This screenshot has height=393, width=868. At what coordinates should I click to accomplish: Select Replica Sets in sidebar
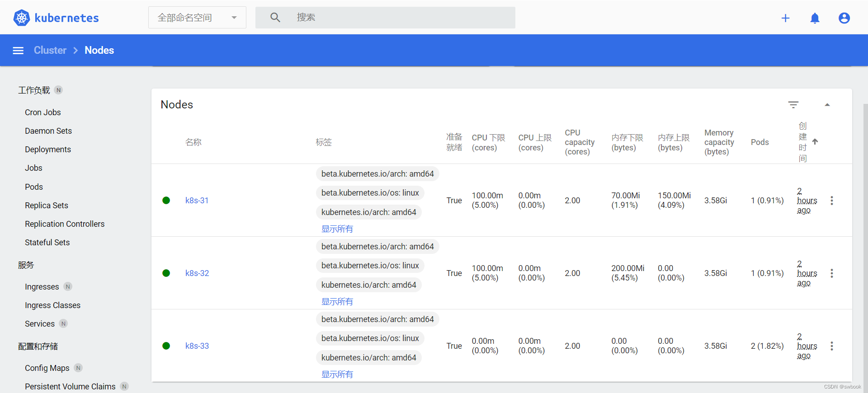(x=47, y=206)
